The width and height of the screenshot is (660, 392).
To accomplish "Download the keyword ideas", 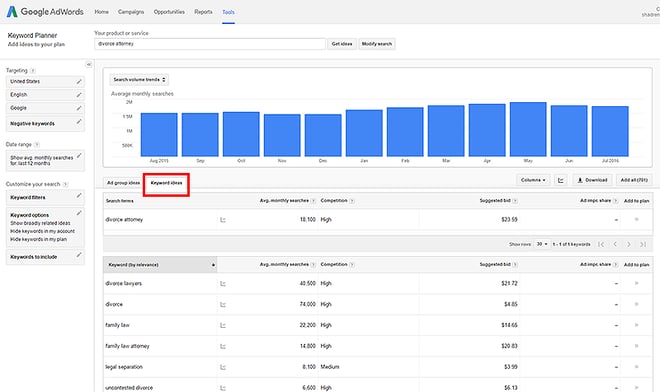I will (592, 180).
